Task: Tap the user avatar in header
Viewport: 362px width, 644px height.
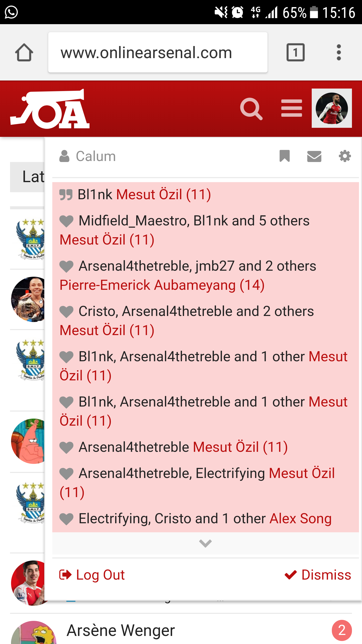Action: click(x=332, y=108)
